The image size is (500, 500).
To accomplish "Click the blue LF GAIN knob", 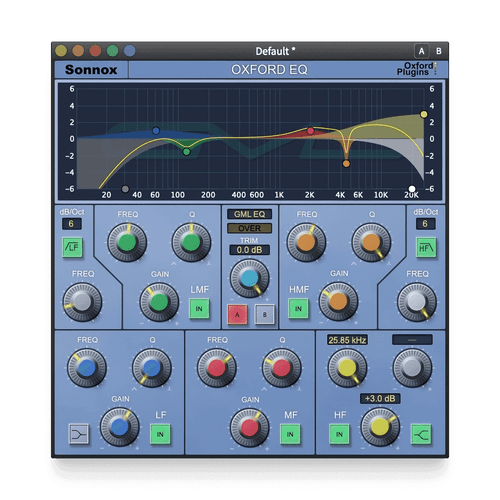I will click(120, 427).
